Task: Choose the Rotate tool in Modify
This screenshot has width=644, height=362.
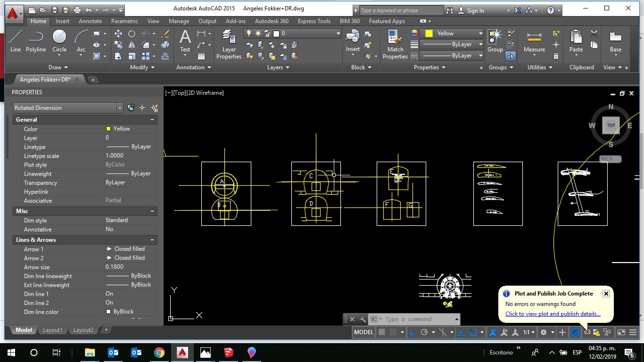Action: tap(132, 33)
